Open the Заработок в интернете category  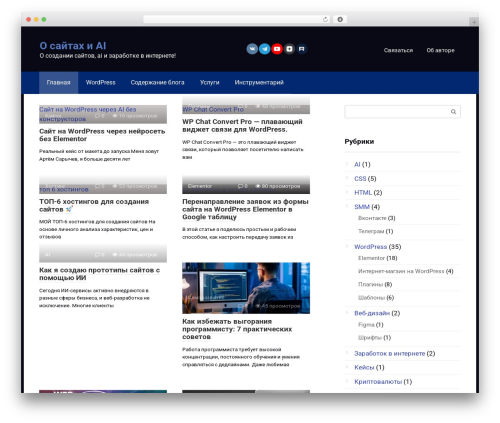[389, 353]
